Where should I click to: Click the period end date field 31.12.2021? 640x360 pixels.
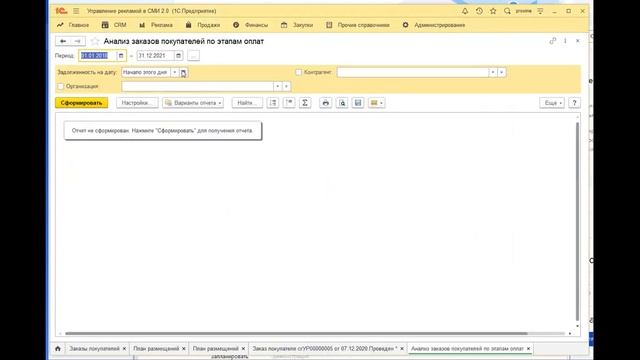coord(156,56)
